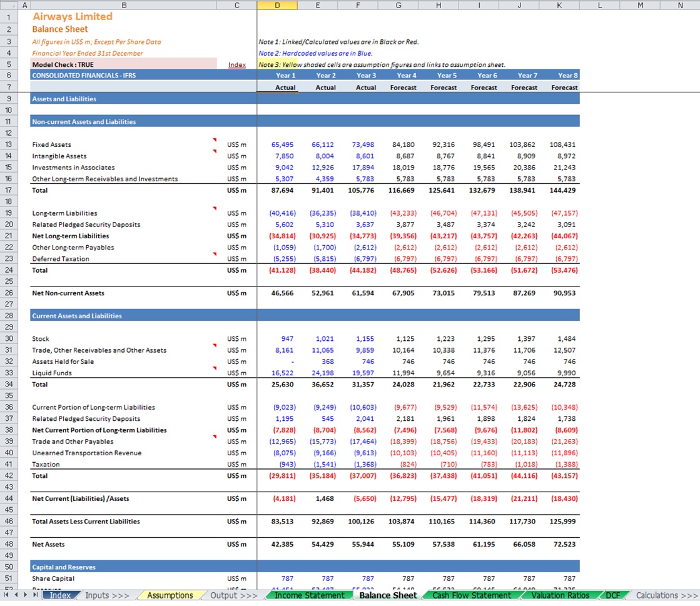700x606 pixels.
Task: Select column B header
Action: click(124, 6)
